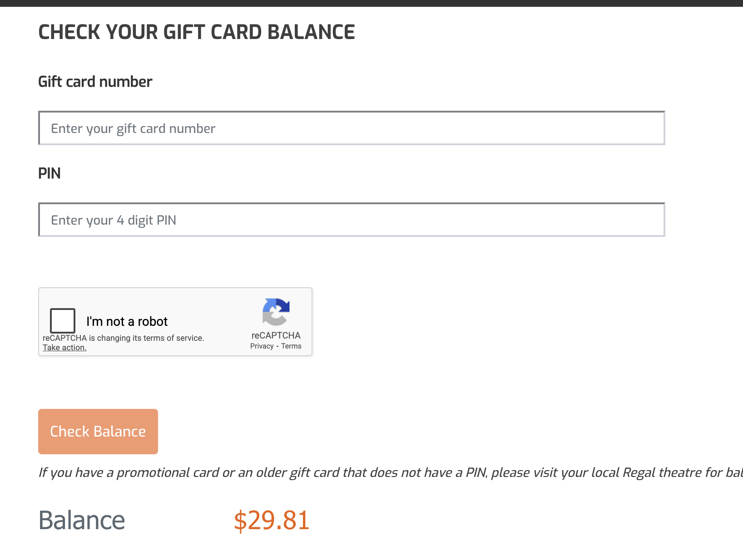Image resolution: width=743 pixels, height=560 pixels.
Task: Click the gray "Balance" label
Action: click(x=82, y=520)
